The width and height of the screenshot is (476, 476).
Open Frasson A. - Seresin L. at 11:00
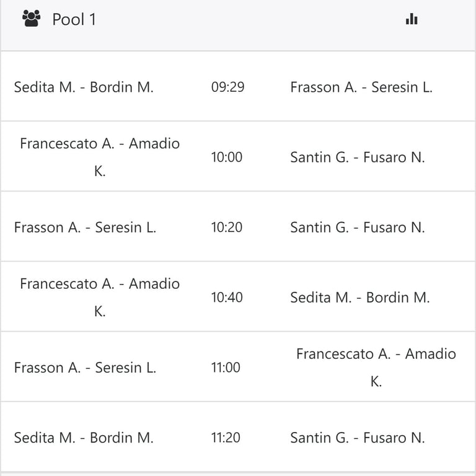[x=85, y=368]
